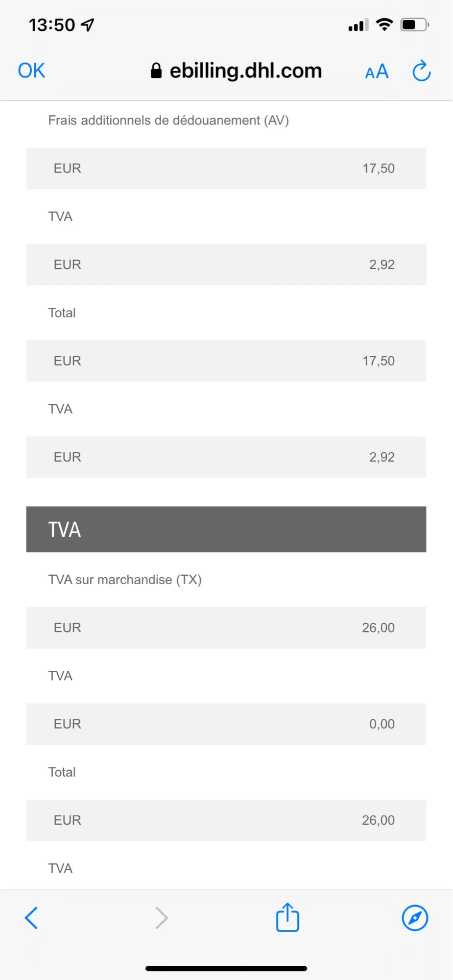Tap the ebilling.dhl.com address text

(246, 71)
